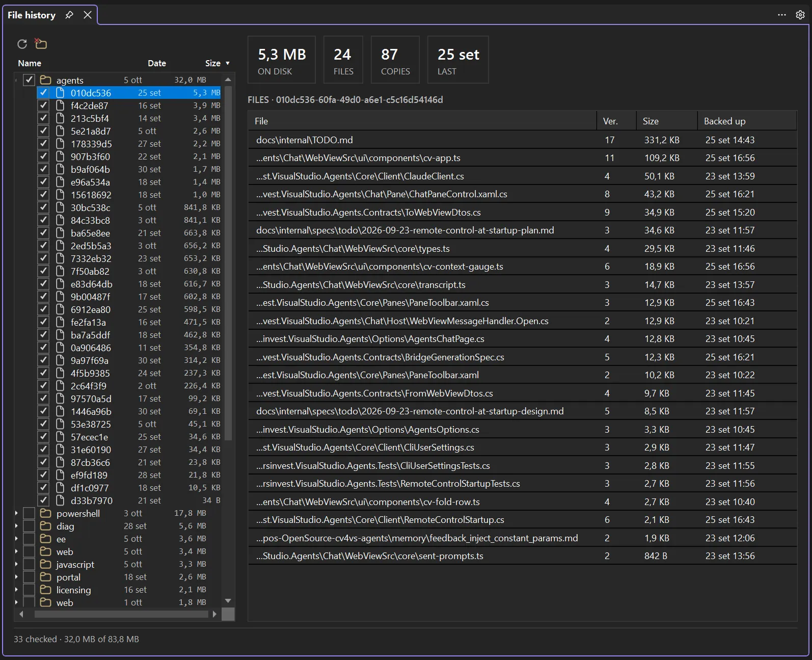Select the ClaudeClient.cs file row
812x660 pixels.
click(523, 176)
